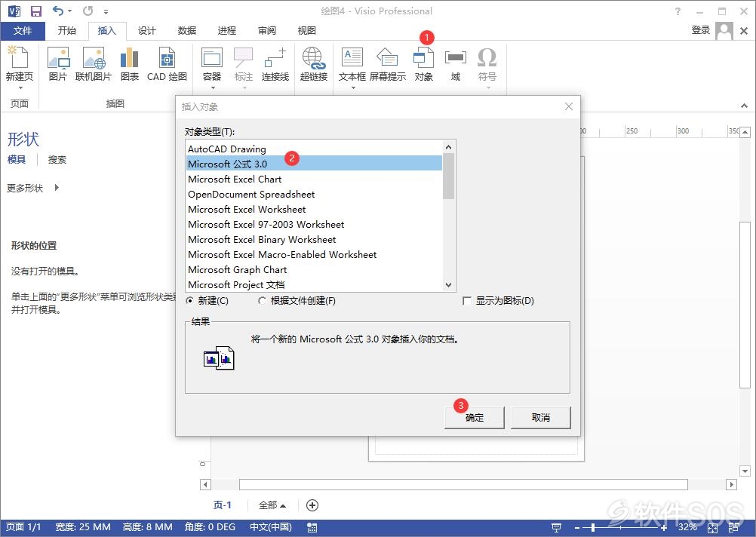Screen dimensions: 756x537
Task: Zoom out with the minus button
Action: tap(576, 528)
